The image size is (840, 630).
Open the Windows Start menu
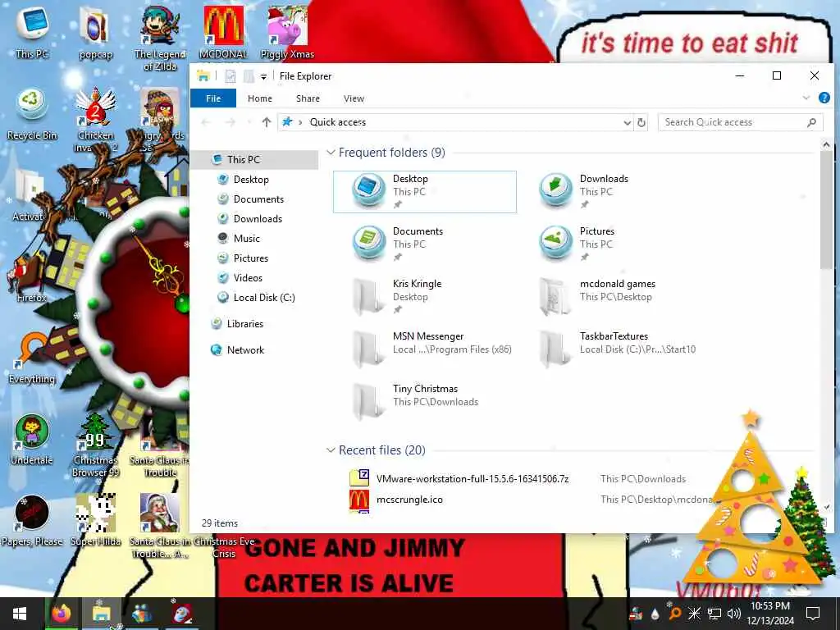click(x=20, y=614)
